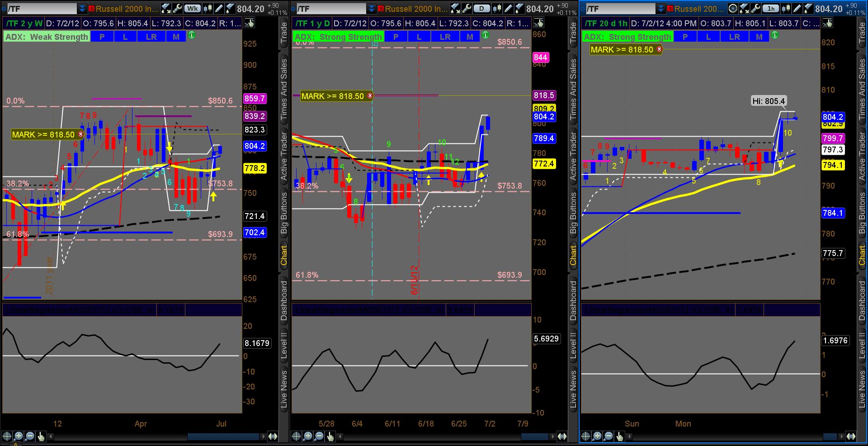Click the crosshair icon under the weekly chart

[x=7, y=437]
